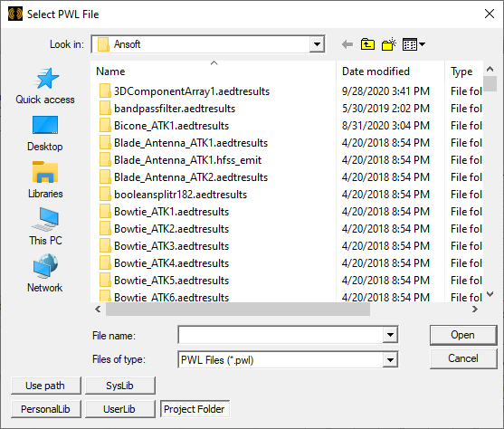The height and width of the screenshot is (429, 504).
Task: Click date 5/30/2019 2:02 PM
Action: point(385,109)
